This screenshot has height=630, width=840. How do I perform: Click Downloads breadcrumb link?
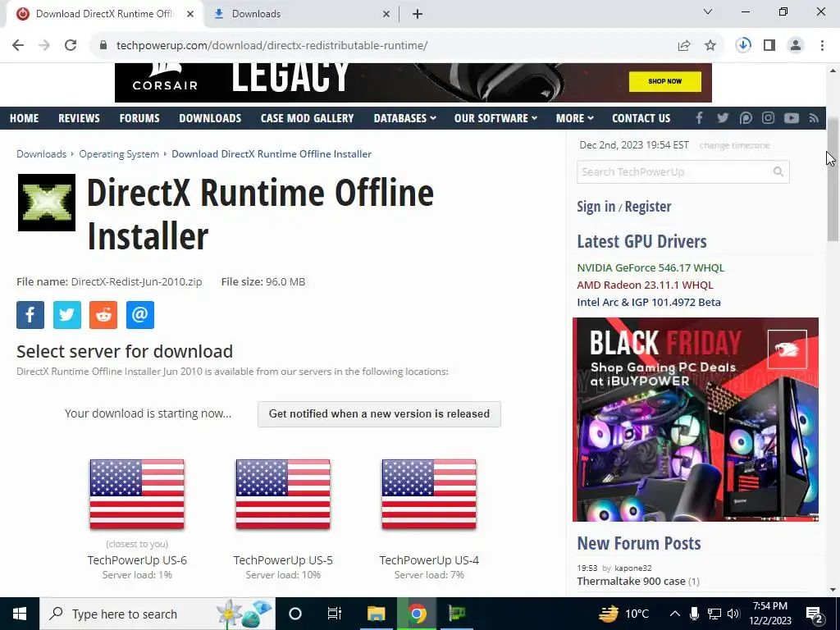(41, 153)
